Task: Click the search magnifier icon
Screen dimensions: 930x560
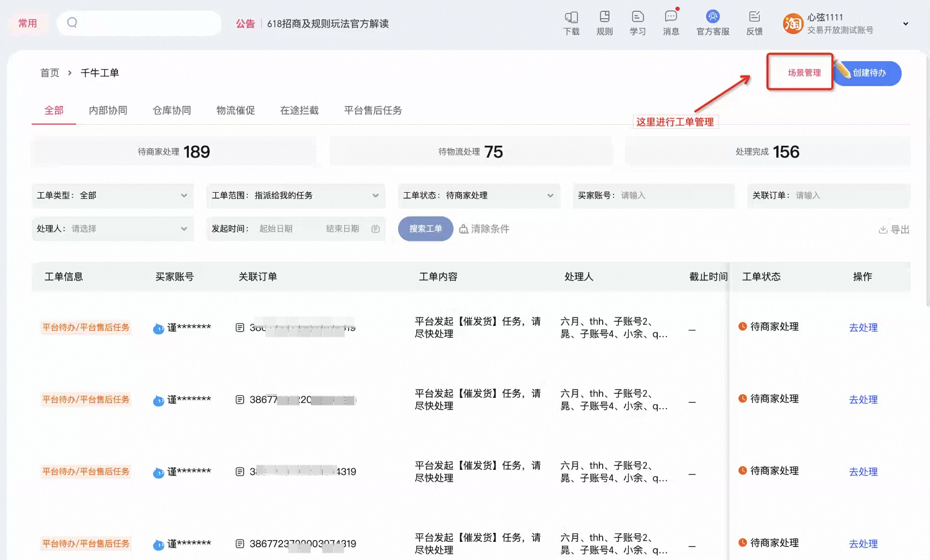Action: 72,23
